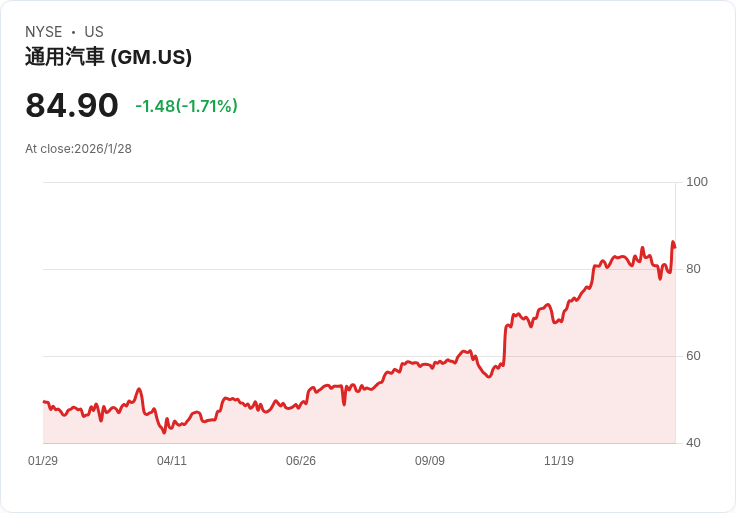
Task: Click the -1.48(-1.71%) price change text
Action: (186, 106)
